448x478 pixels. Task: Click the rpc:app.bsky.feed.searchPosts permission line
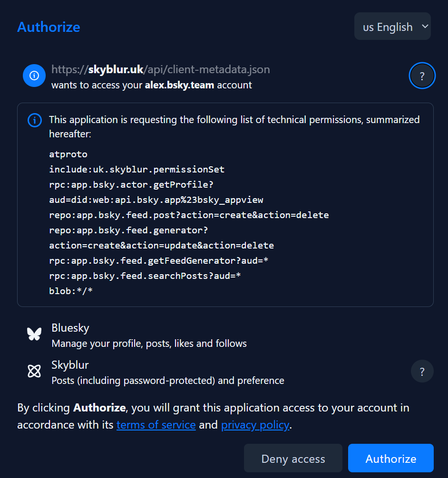click(x=145, y=275)
